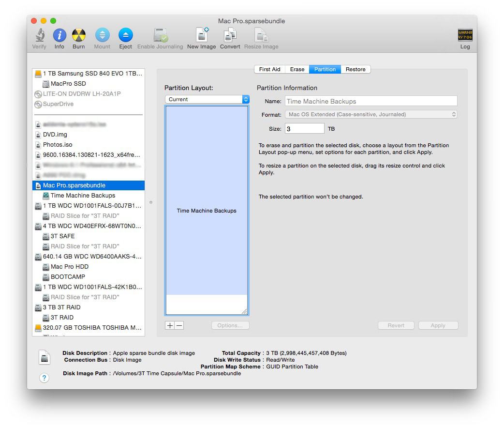Image resolution: width=504 pixels, height=428 pixels.
Task: Select the Photos.iso disk image
Action: click(x=89, y=145)
